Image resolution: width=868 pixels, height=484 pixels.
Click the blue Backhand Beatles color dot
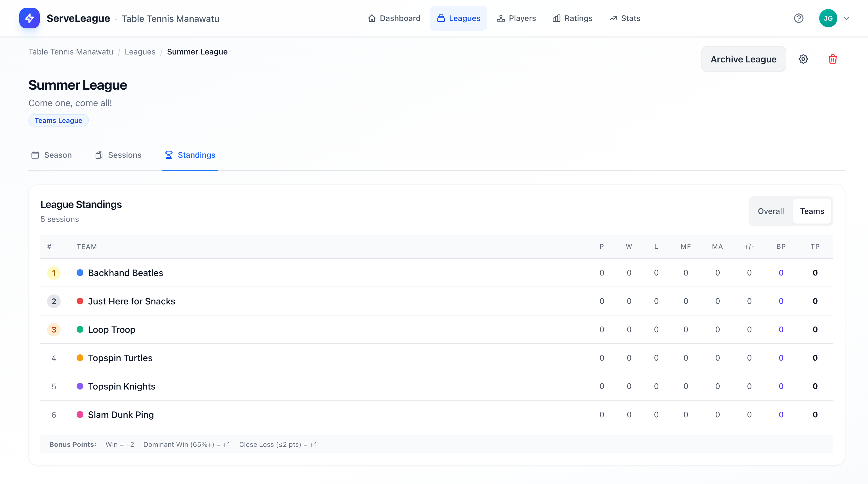point(80,273)
